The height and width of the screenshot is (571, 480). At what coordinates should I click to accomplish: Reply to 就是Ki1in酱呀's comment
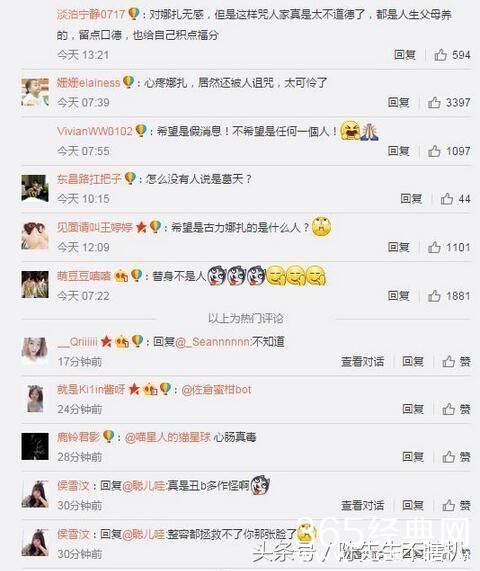click(413, 409)
